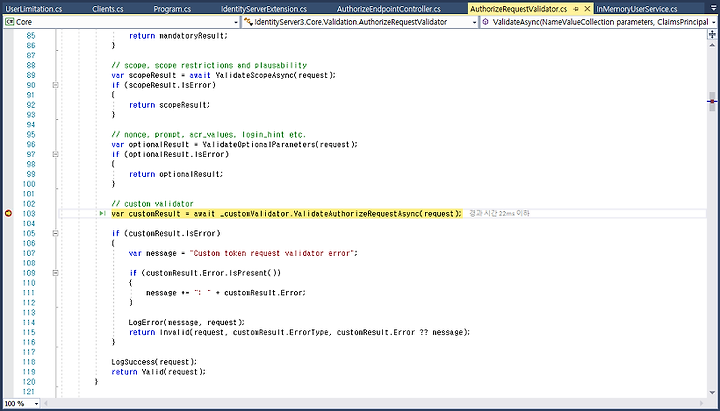Image resolution: width=720 pixels, height=411 pixels.
Task: Open the IdentityServerExtension.cs tab
Action: 264,9
